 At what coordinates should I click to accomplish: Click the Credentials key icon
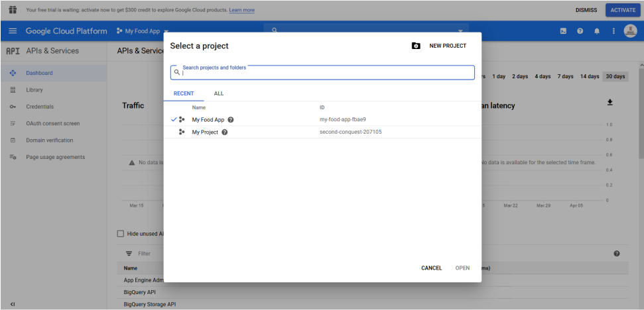coord(13,107)
